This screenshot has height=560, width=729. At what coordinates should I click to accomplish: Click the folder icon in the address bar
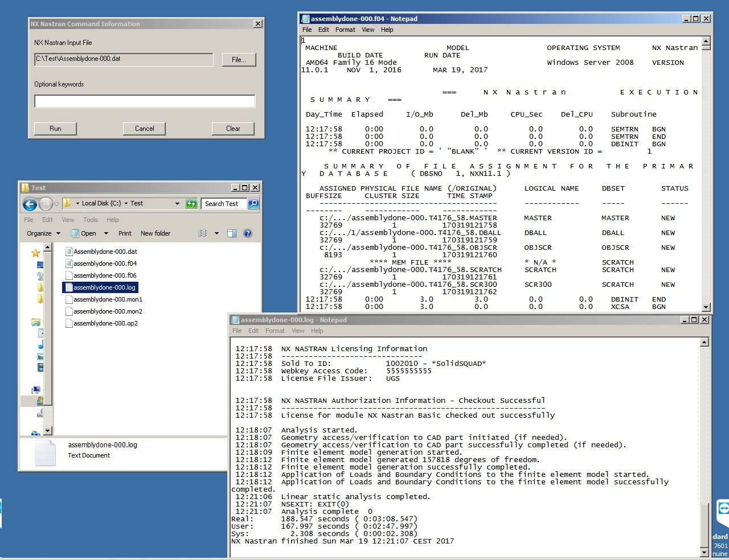click(x=67, y=203)
